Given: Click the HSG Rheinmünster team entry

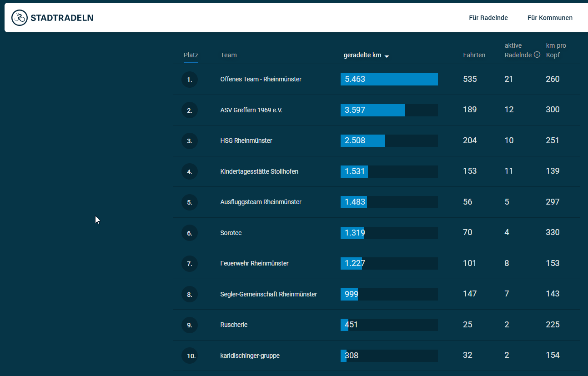Looking at the screenshot, I should coord(246,140).
